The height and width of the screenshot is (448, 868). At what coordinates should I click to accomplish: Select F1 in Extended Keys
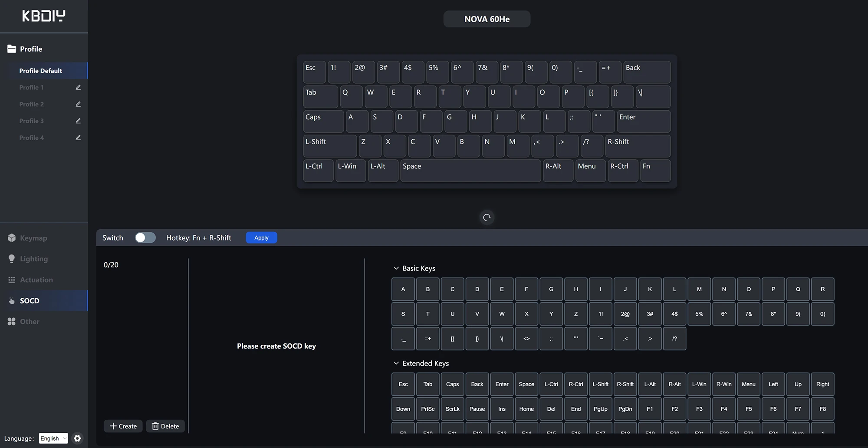pyautogui.click(x=650, y=409)
